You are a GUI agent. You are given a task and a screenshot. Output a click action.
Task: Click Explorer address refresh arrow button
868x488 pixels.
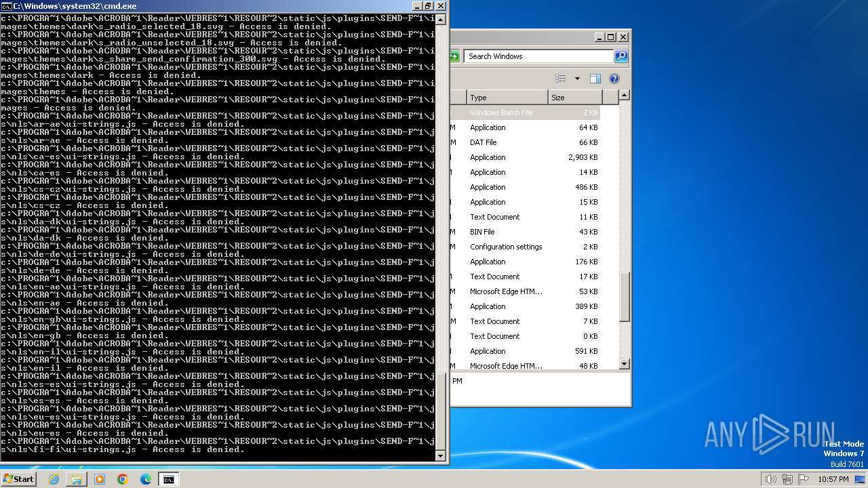point(454,56)
